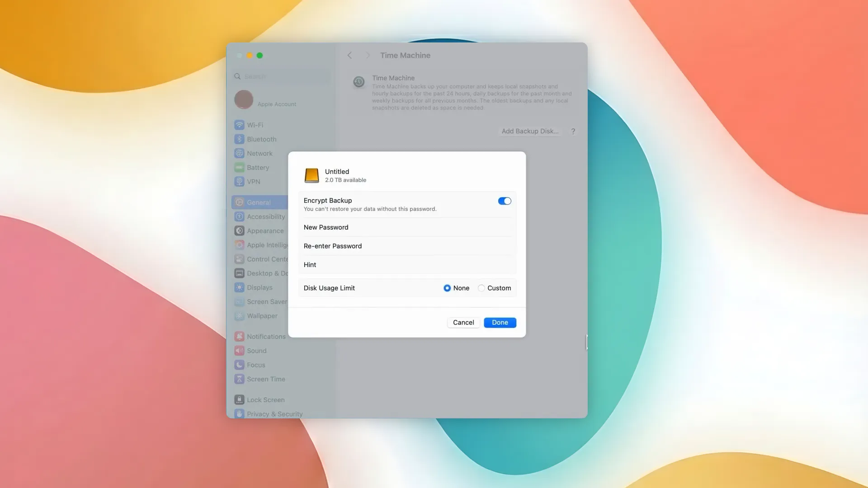Screen dimensions: 868x488
Task: Open Wallpaper settings
Action: (x=260, y=316)
